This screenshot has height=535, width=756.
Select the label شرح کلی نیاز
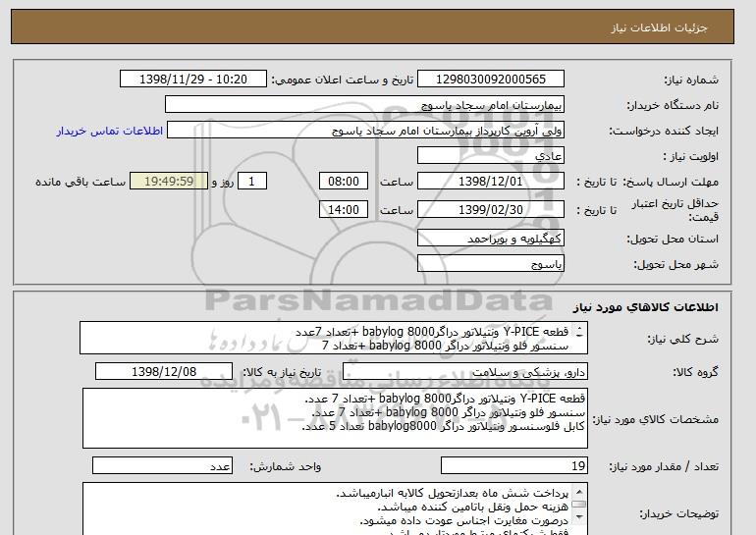click(x=682, y=339)
